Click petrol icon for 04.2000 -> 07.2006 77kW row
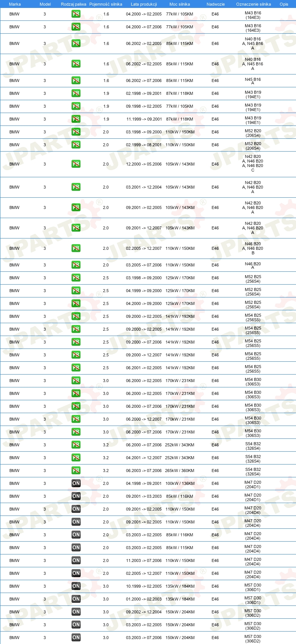The width and height of the screenshot is (296, 644). [x=76, y=27]
